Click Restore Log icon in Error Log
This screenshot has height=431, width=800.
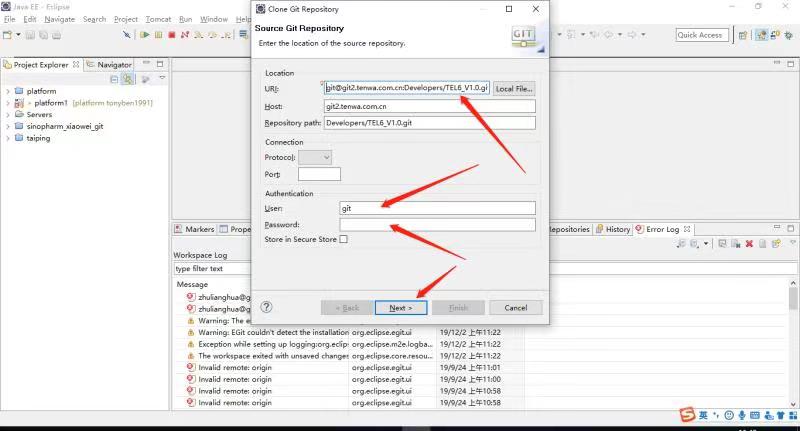click(x=776, y=244)
